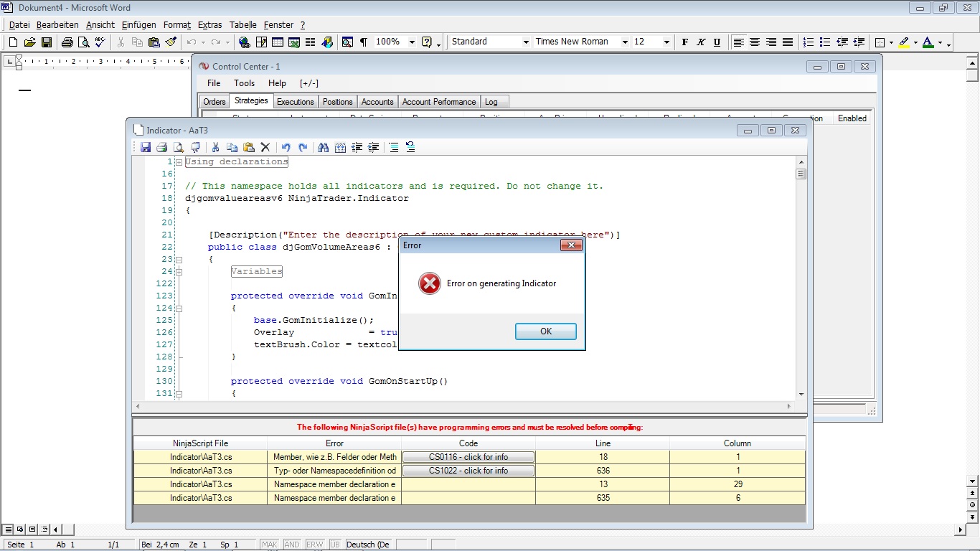Print the Word document
Image resolution: width=980 pixels, height=551 pixels.
coord(67,42)
